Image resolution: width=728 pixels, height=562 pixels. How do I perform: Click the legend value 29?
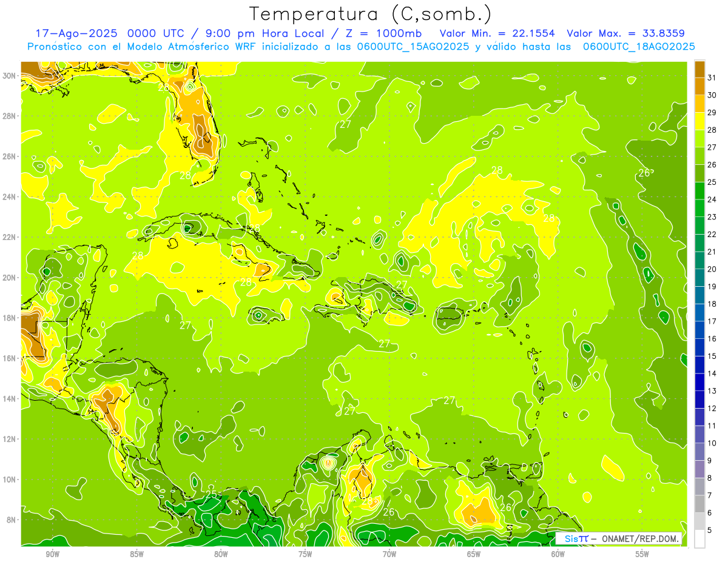712,112
